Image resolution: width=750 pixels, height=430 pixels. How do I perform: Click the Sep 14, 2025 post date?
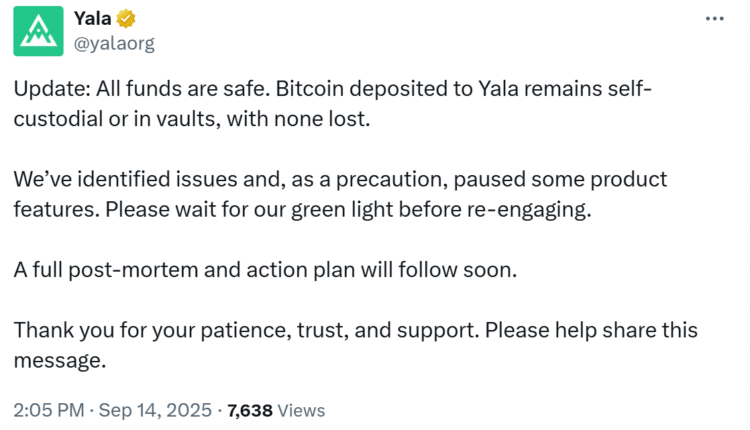tap(158, 410)
